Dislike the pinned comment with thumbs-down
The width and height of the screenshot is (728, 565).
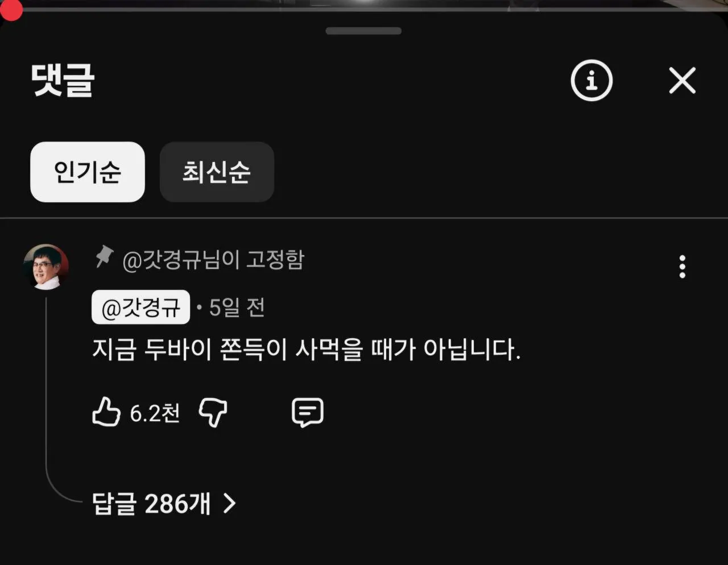(213, 412)
